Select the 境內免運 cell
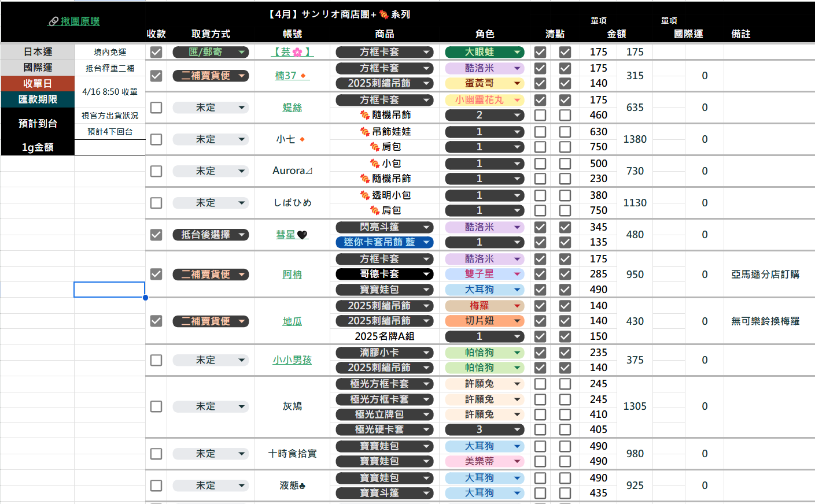Image resolution: width=815 pixels, height=504 pixels. coord(110,52)
